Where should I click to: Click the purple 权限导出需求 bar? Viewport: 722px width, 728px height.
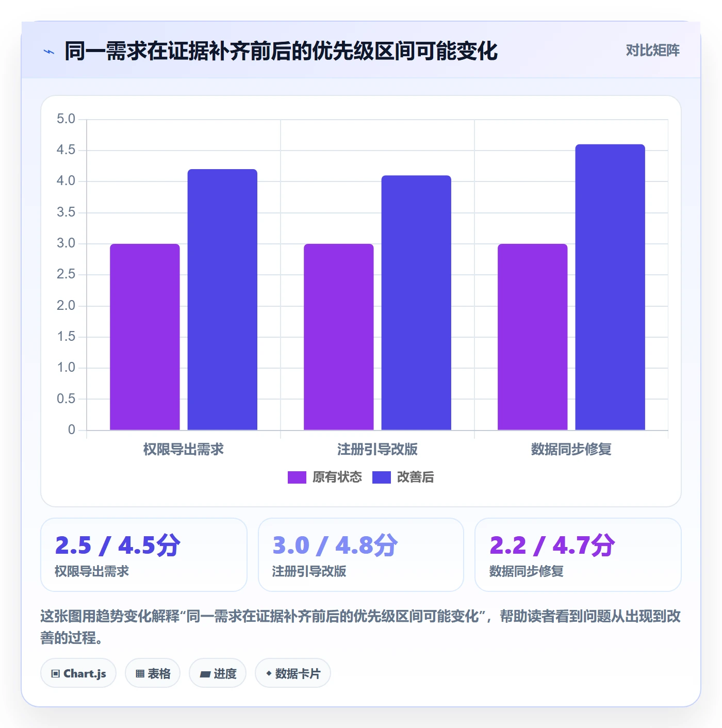[x=145, y=337]
